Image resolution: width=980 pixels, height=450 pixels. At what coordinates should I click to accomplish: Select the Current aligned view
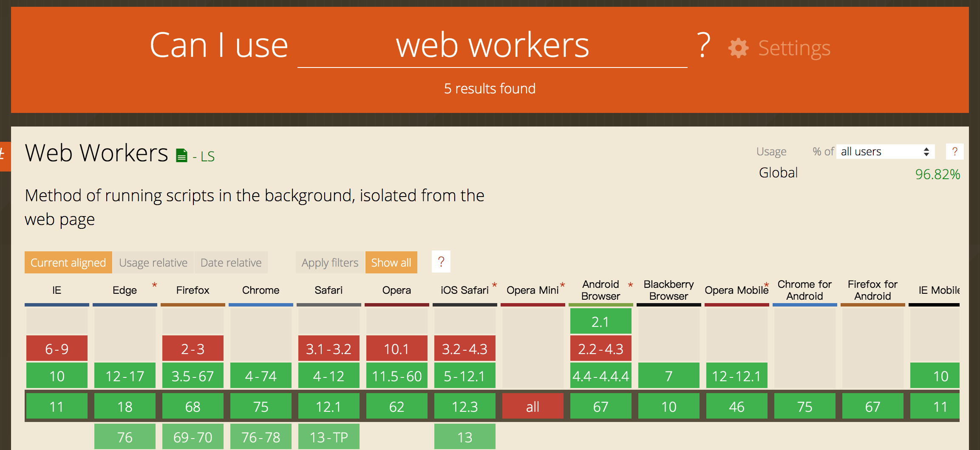point(68,262)
